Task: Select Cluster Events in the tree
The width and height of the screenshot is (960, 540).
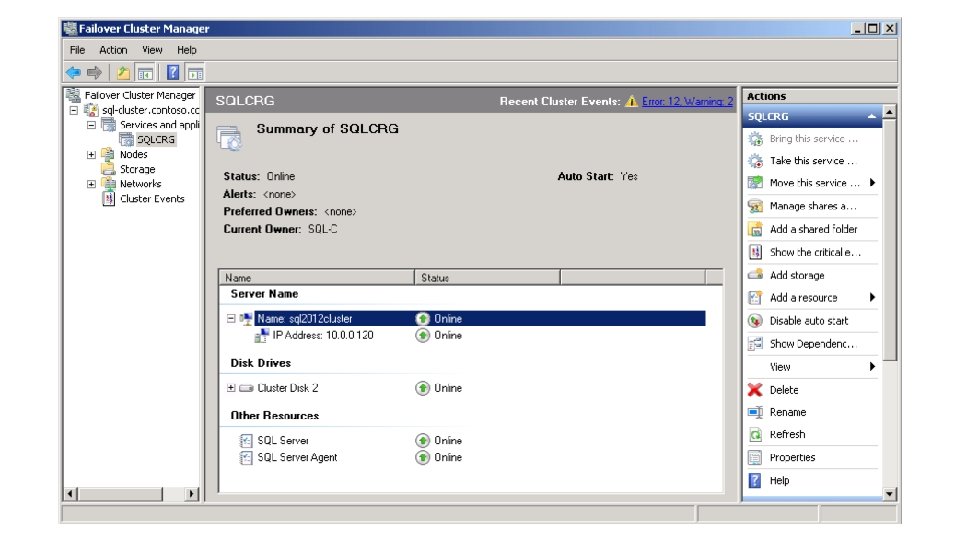Action: [x=152, y=198]
